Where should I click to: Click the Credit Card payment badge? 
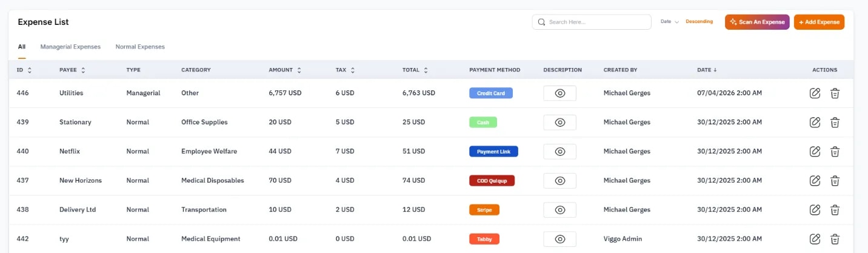[491, 93]
